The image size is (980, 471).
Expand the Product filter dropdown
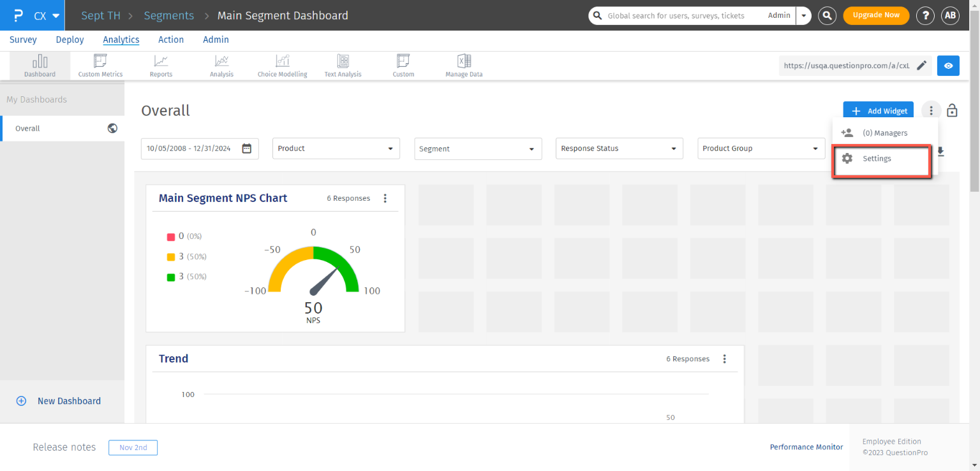click(x=336, y=149)
